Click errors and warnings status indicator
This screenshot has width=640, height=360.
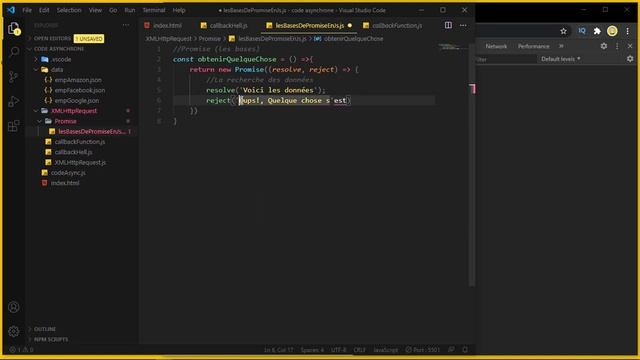[21, 350]
